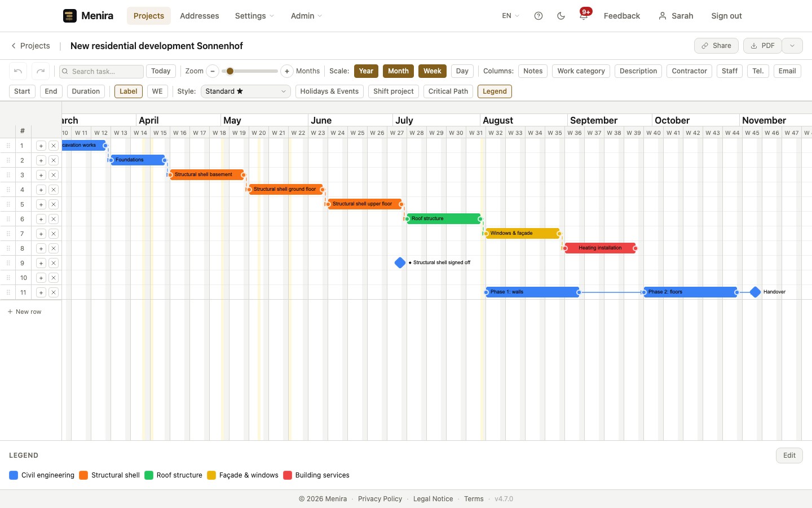Click the undo arrow icon
The height and width of the screenshot is (508, 812).
coord(18,71)
